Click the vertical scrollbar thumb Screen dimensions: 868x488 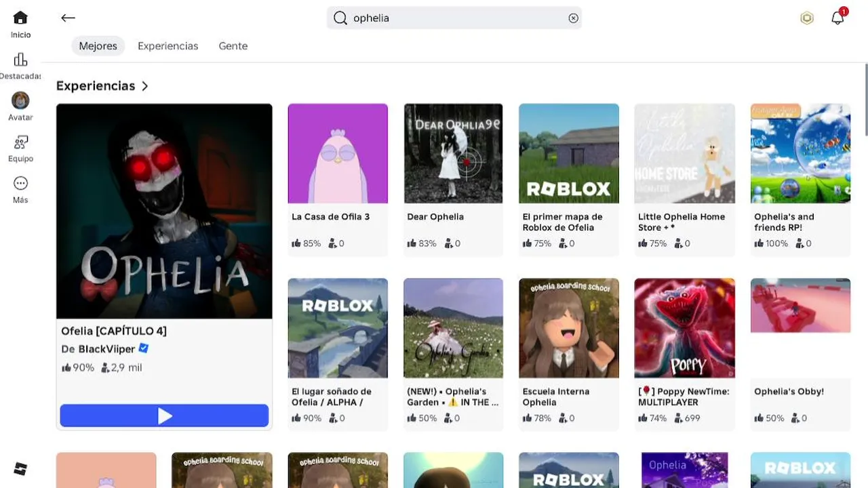[x=866, y=100]
